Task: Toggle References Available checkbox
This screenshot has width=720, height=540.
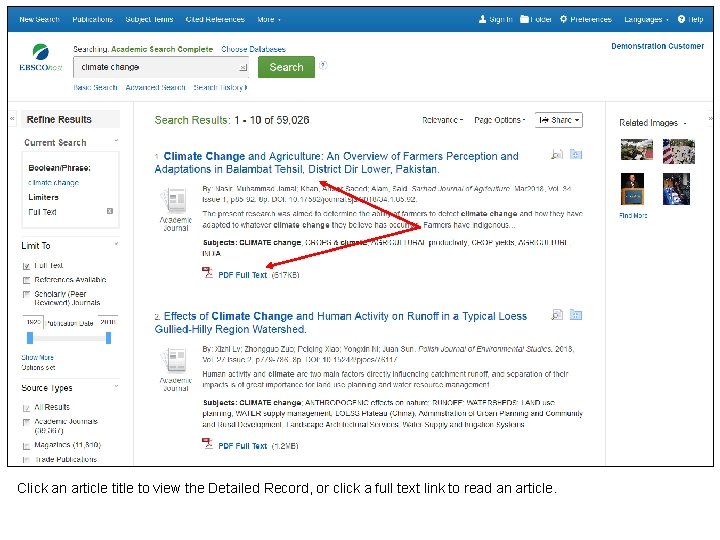Action: tap(26, 280)
